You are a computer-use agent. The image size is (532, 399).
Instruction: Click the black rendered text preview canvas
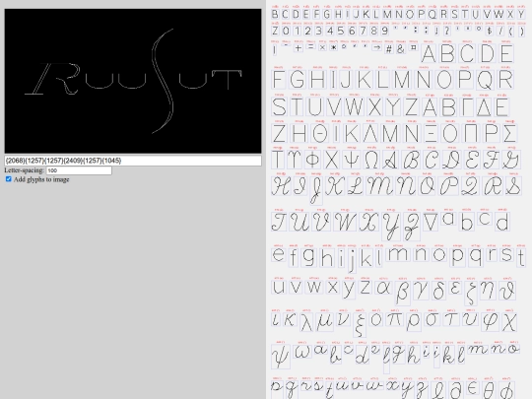tap(133, 81)
